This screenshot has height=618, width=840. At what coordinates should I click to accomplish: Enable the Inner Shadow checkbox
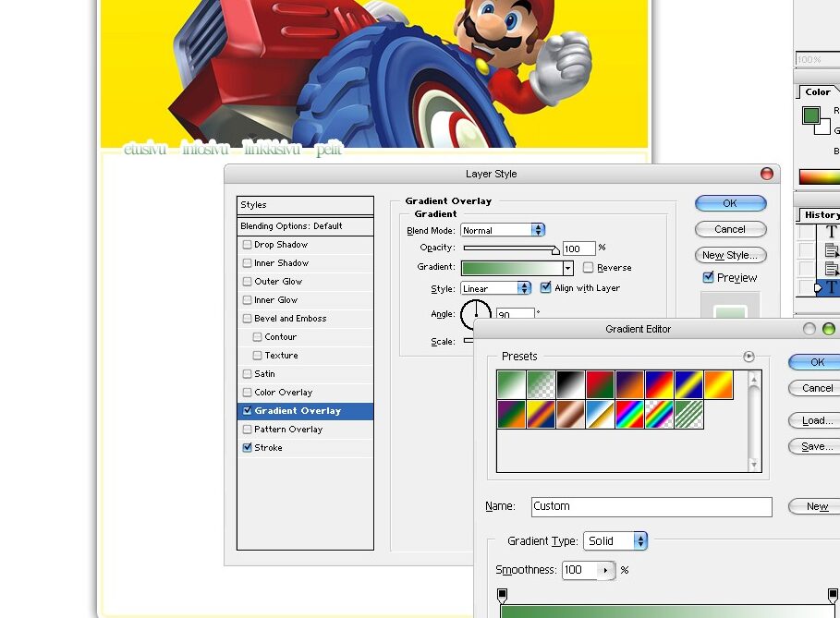(247, 263)
